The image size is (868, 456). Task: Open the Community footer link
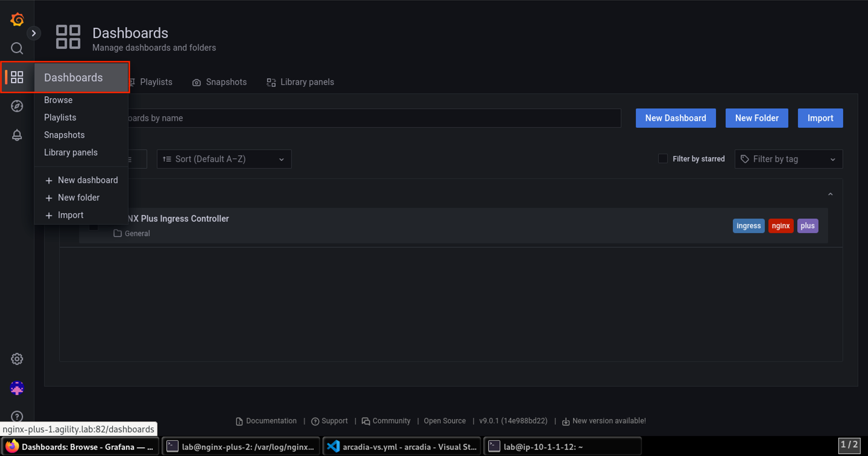386,421
